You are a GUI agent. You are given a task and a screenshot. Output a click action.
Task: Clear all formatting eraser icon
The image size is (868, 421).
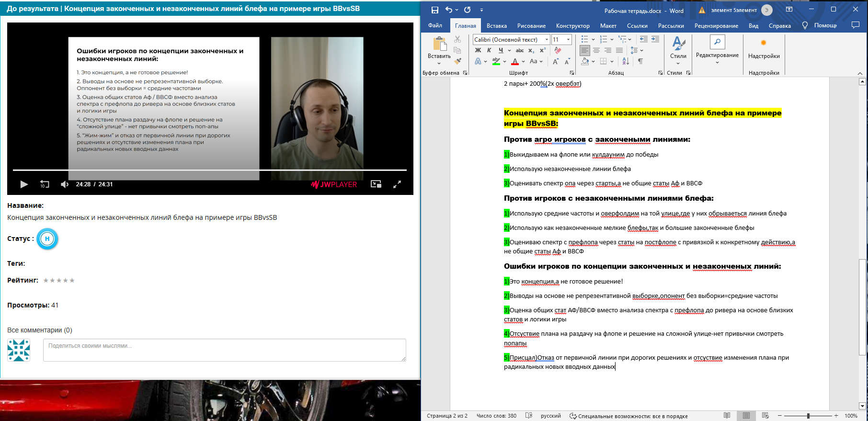click(558, 50)
